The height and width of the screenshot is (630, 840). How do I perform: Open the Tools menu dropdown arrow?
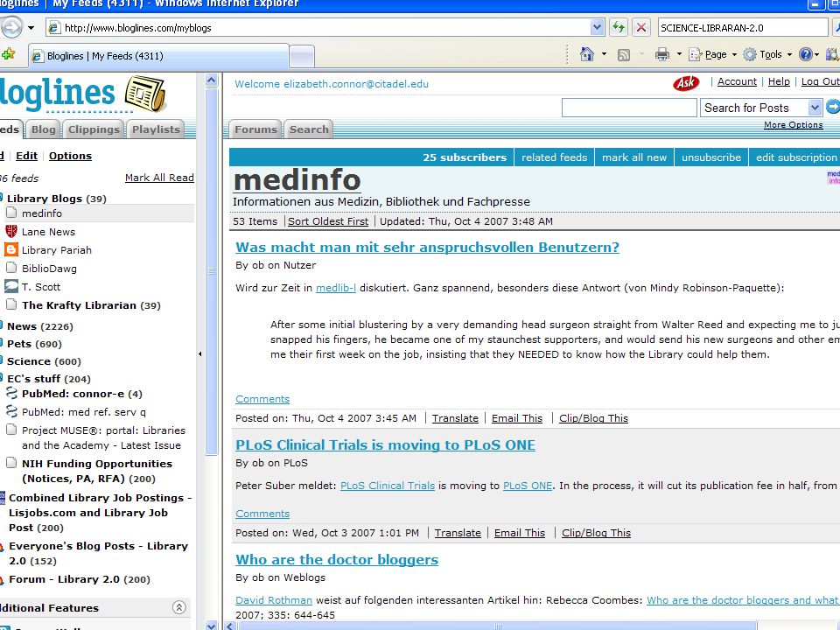pyautogui.click(x=789, y=54)
